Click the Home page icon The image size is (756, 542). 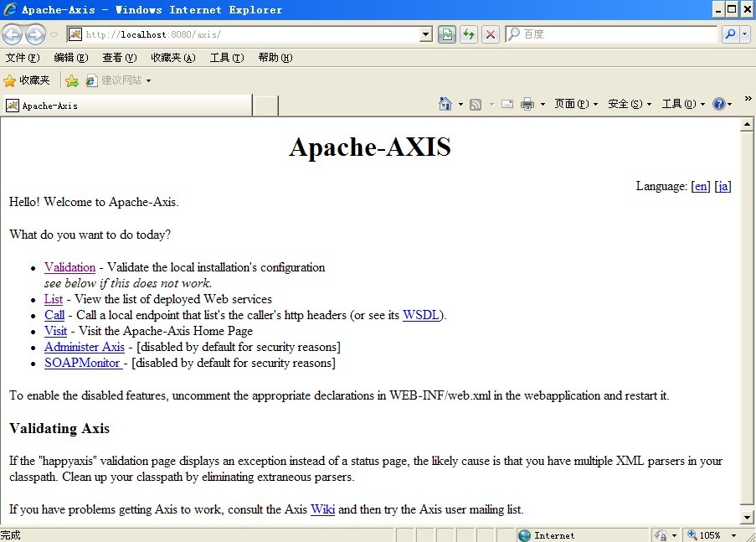click(445, 103)
